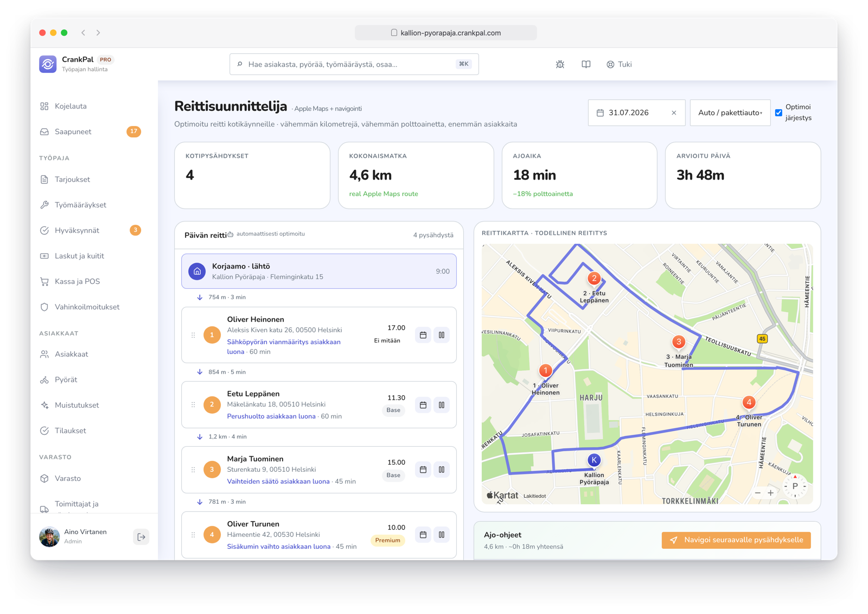Toggle the Optimoi järjestys checkbox
868x614 pixels.
778,113
